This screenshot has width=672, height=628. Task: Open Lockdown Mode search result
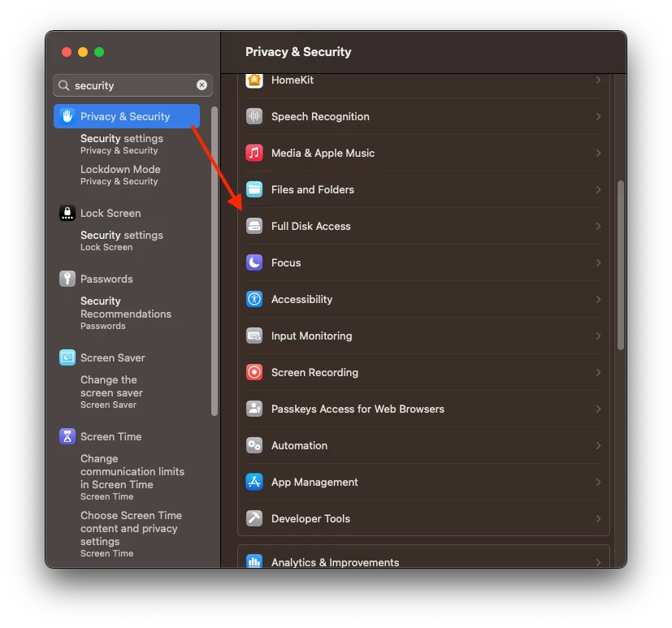tap(120, 175)
